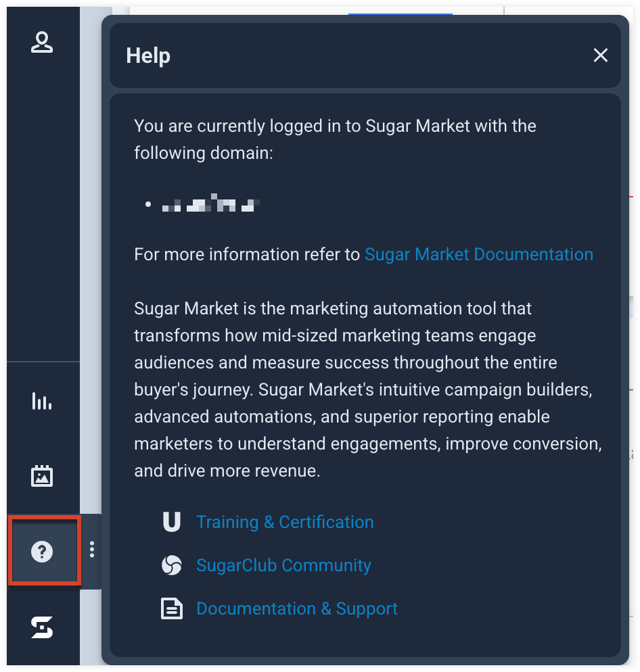Open the user profile icon in sidebar
Screen dimensions: 640x672
pos(42,42)
